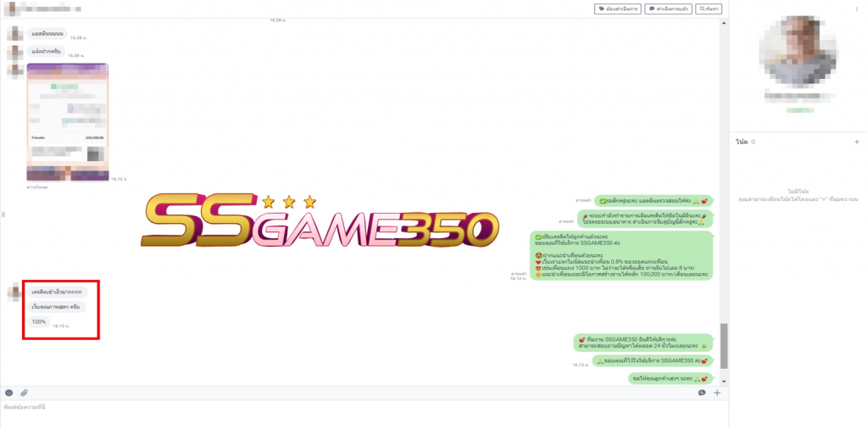Open the three-dot menu in profile panel
This screenshot has height=429, width=868.
857,8
